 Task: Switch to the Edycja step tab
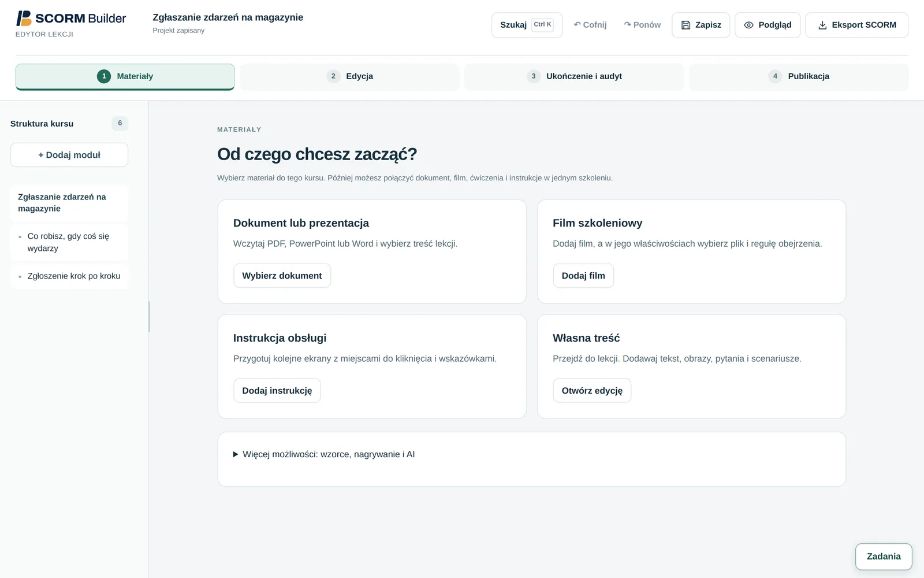349,76
